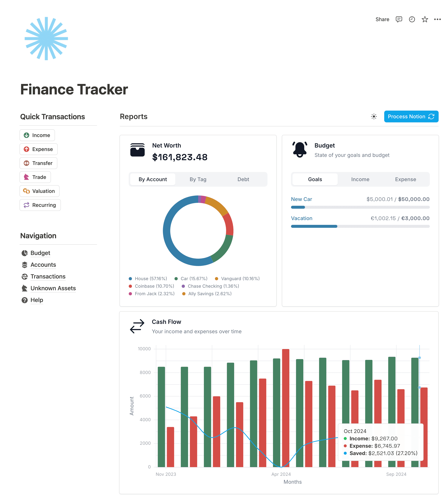Select the By Account tab in Net Worth
Viewport: 448px width, 496px height.
coord(153,179)
